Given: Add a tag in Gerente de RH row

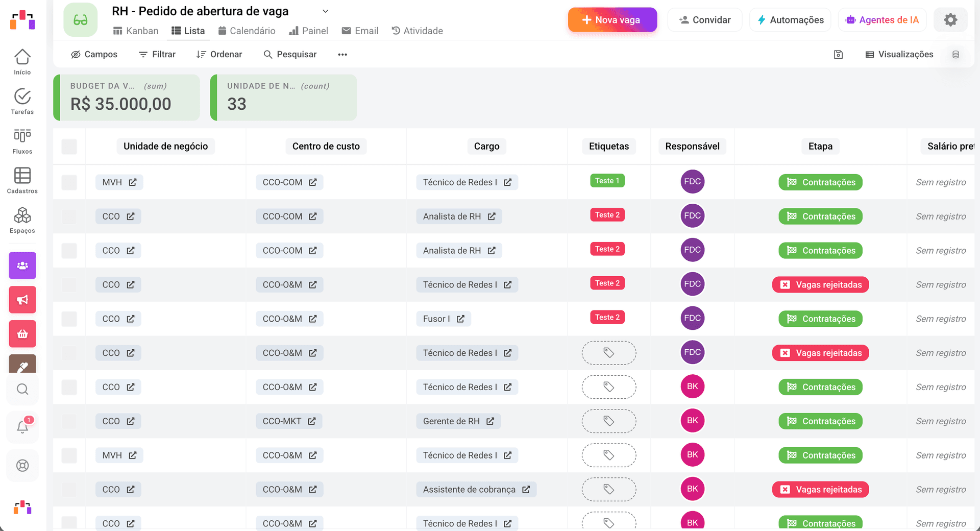Looking at the screenshot, I should click(609, 421).
